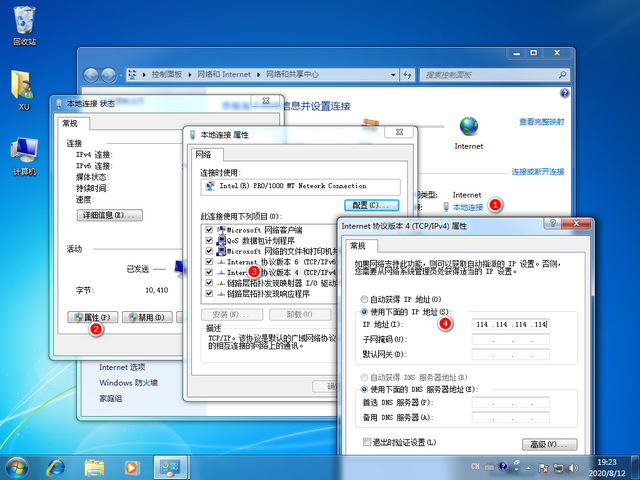Click the Windows Start button

click(18, 466)
